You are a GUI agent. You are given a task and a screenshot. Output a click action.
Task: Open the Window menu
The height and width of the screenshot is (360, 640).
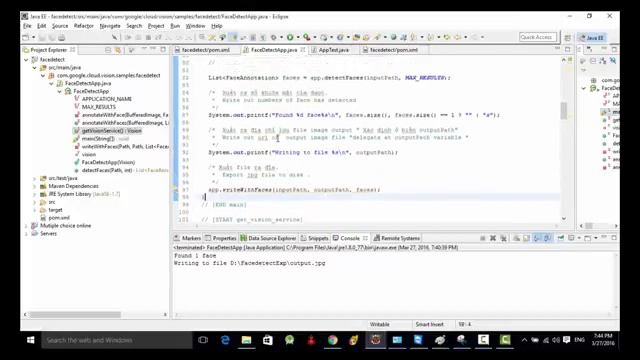click(196, 26)
